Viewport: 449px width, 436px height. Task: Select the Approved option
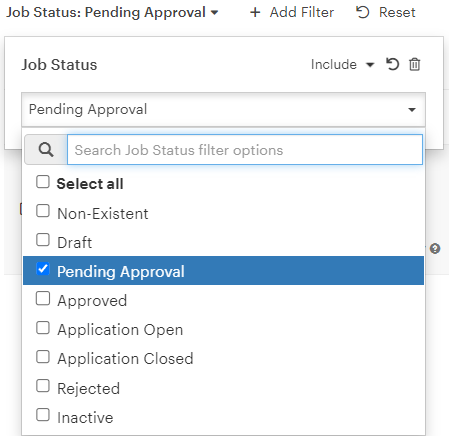pyautogui.click(x=223, y=300)
